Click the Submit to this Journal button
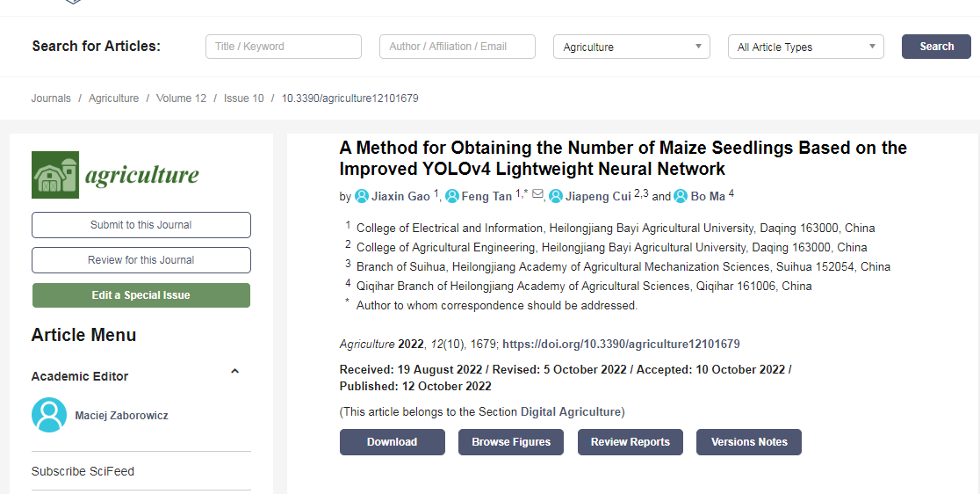The image size is (980, 494). coord(141,225)
